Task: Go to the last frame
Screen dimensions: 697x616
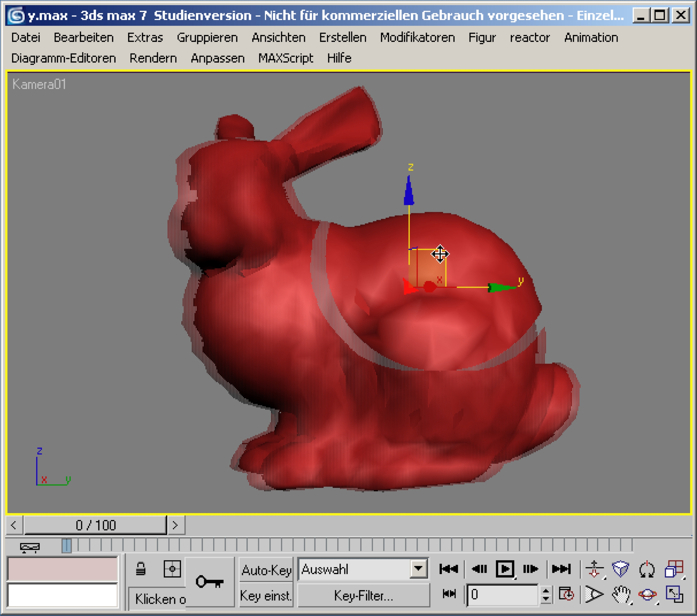Action: click(561, 569)
